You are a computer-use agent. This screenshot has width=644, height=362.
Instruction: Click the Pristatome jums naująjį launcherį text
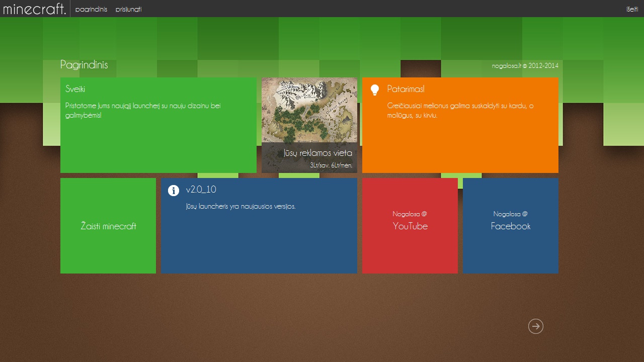[x=143, y=110]
